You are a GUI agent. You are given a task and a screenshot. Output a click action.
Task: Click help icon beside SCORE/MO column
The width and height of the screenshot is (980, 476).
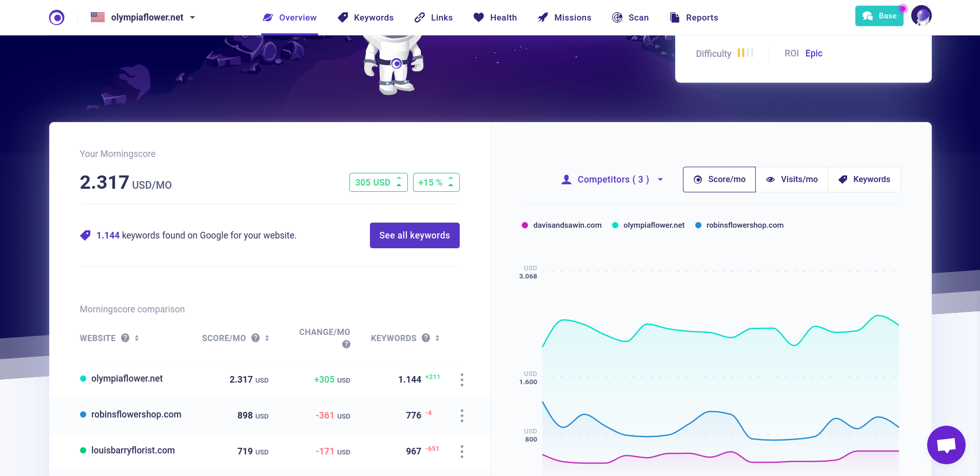[x=256, y=338]
